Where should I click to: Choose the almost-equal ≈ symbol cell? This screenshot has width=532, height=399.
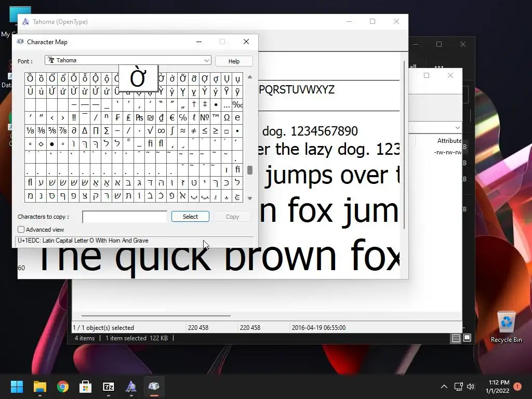183,130
